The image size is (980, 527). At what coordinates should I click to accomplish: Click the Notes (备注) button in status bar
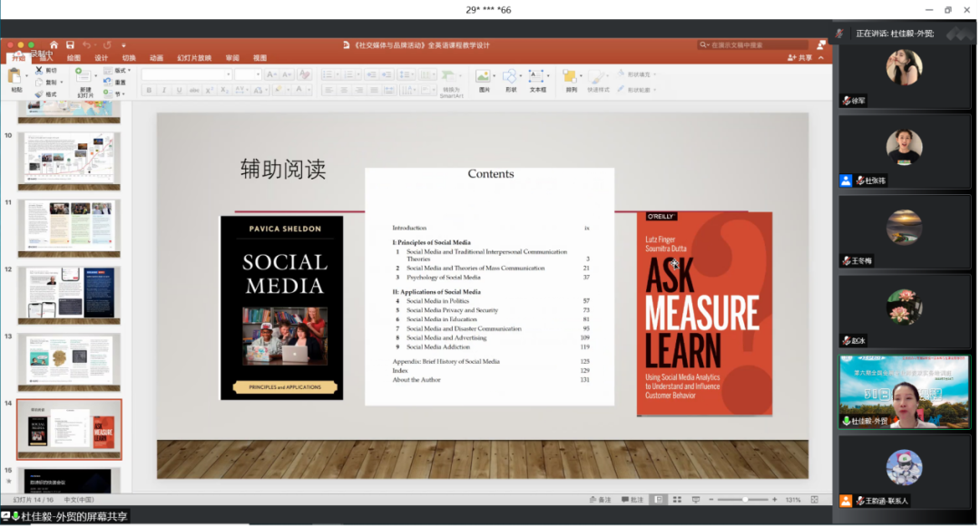(601, 500)
